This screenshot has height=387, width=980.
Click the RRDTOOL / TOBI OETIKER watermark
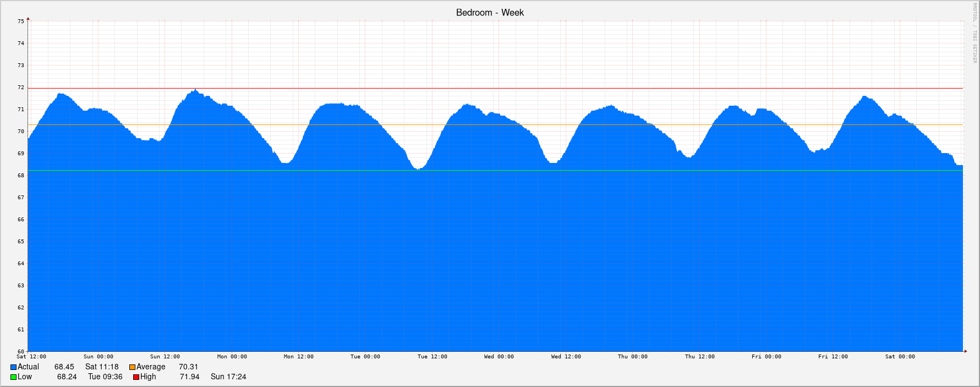[974, 33]
